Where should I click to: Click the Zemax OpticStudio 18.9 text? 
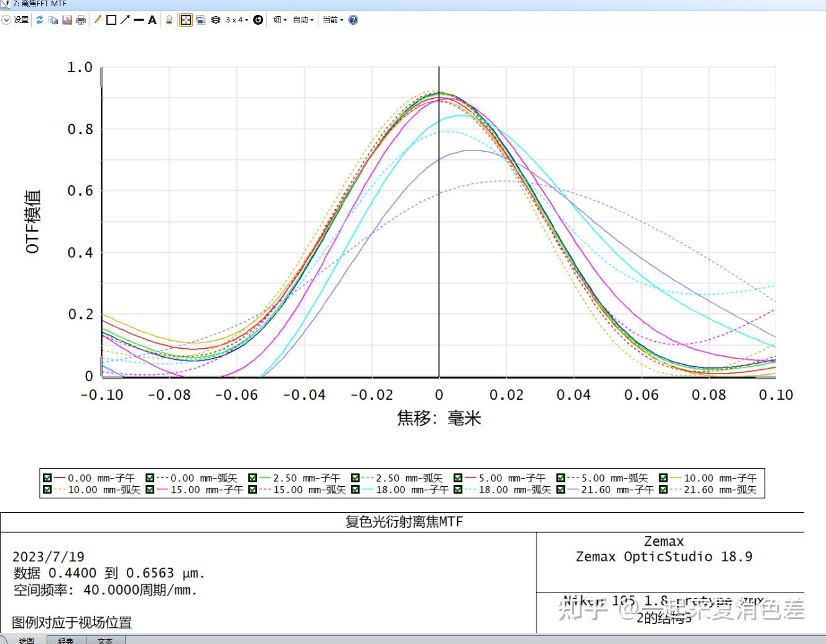pyautogui.click(x=664, y=556)
